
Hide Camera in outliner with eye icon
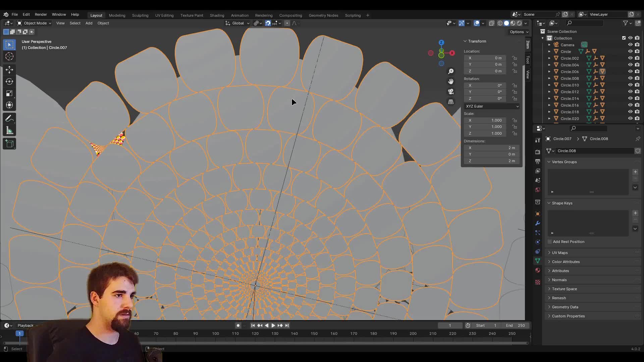[x=630, y=45]
